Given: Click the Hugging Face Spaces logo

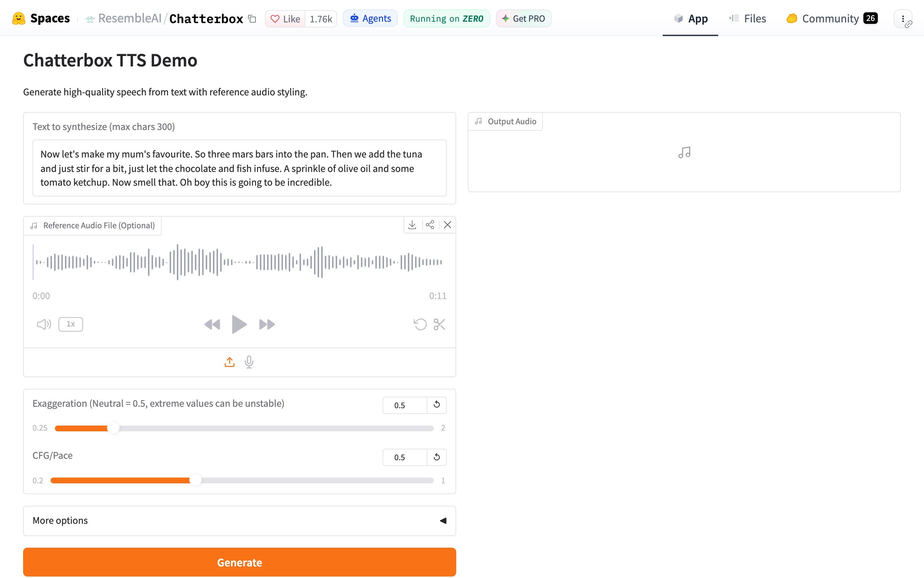Looking at the screenshot, I should coord(41,18).
